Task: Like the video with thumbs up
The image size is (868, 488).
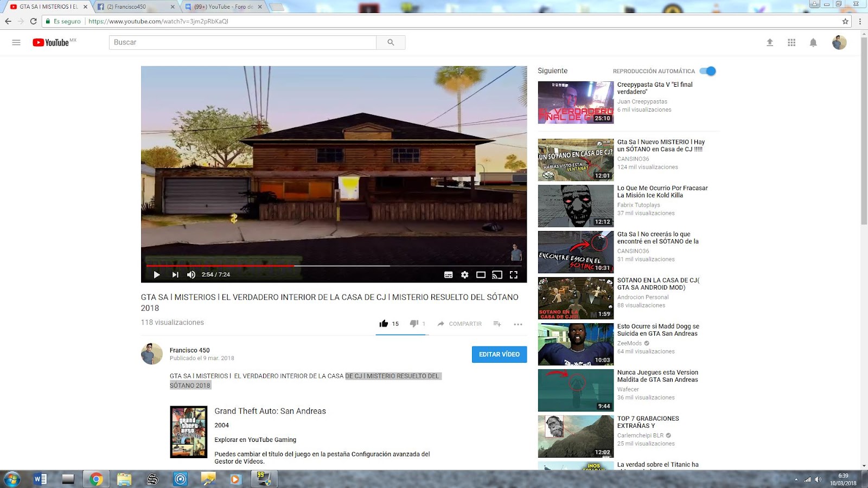Action: pos(384,324)
